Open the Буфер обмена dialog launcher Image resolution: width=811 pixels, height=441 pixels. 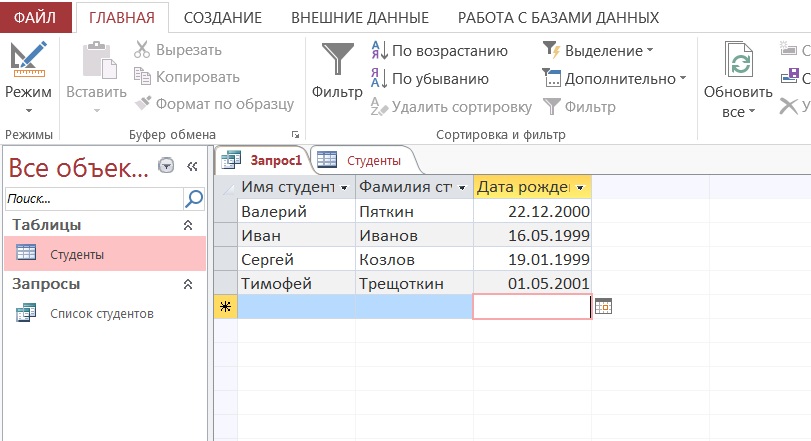(x=295, y=135)
